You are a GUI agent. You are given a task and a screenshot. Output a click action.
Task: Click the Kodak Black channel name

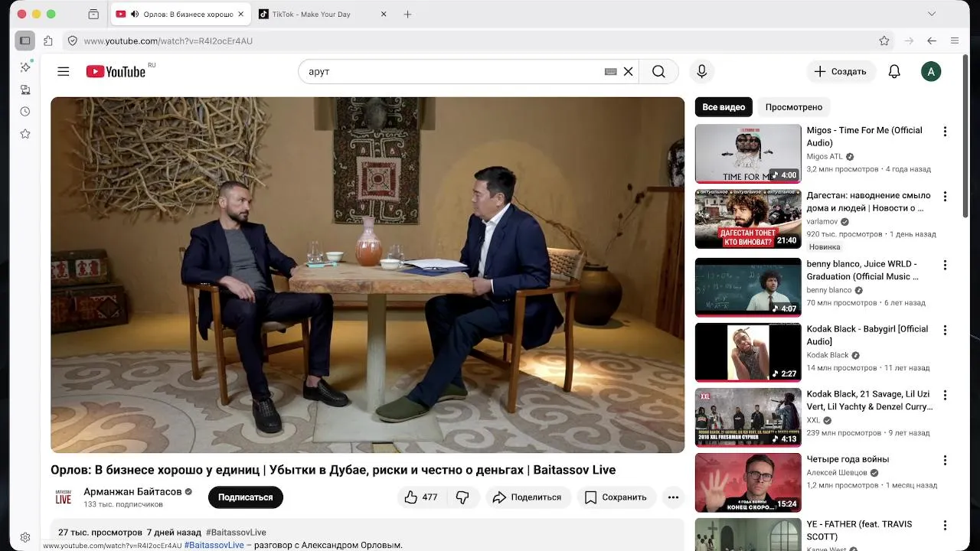pyautogui.click(x=828, y=356)
